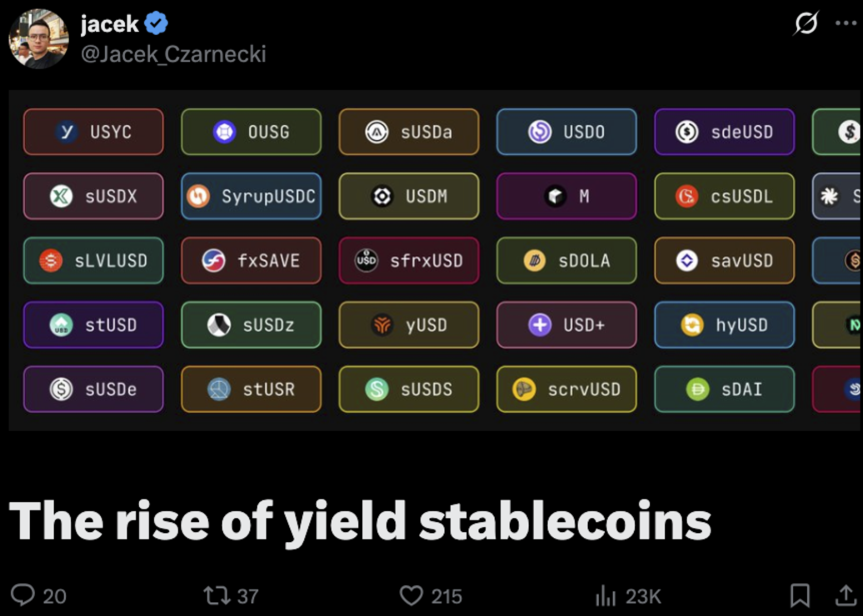The height and width of the screenshot is (616, 863).
Task: Click the sfrxUSD token pill
Action: coord(409,261)
